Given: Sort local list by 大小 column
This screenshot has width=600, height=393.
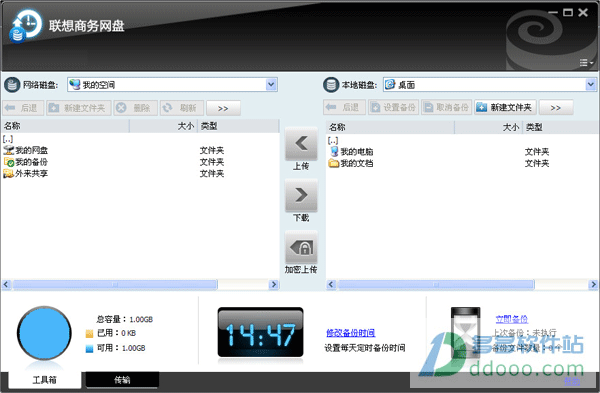Looking at the screenshot, I should click(x=489, y=127).
